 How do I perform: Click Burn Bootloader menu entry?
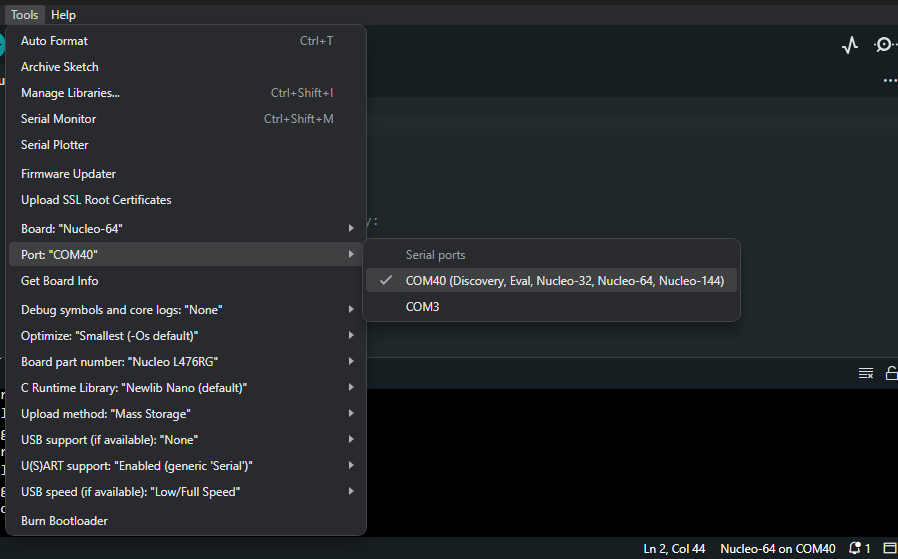64,521
